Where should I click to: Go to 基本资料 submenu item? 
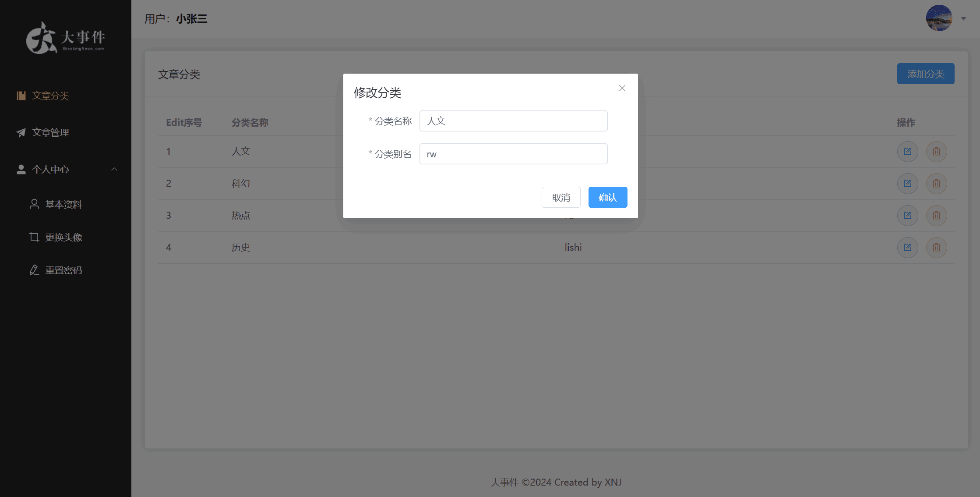[x=63, y=204]
